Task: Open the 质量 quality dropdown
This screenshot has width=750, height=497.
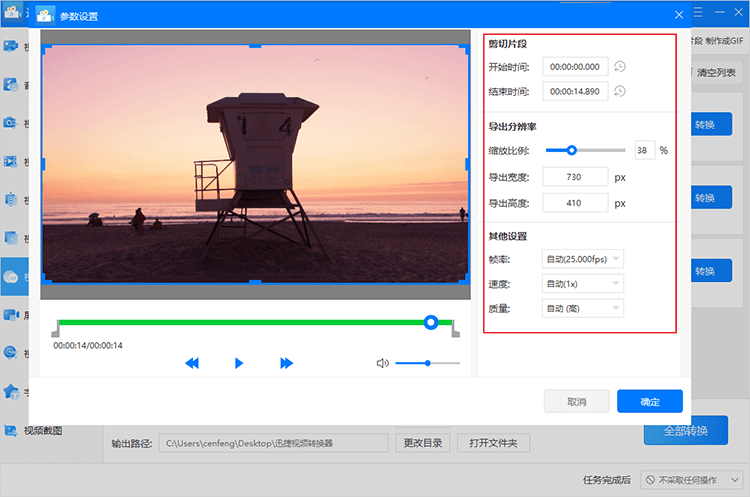Action: tap(583, 309)
